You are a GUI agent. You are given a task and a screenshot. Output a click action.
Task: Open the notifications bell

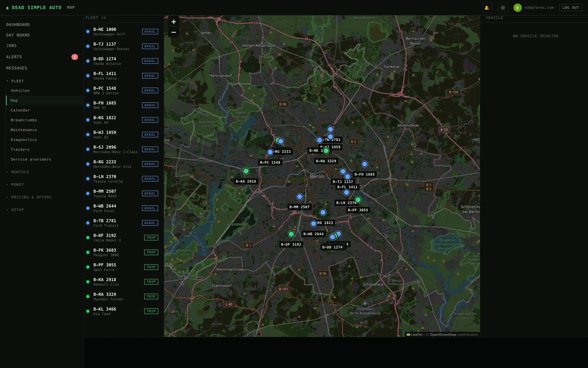click(487, 8)
